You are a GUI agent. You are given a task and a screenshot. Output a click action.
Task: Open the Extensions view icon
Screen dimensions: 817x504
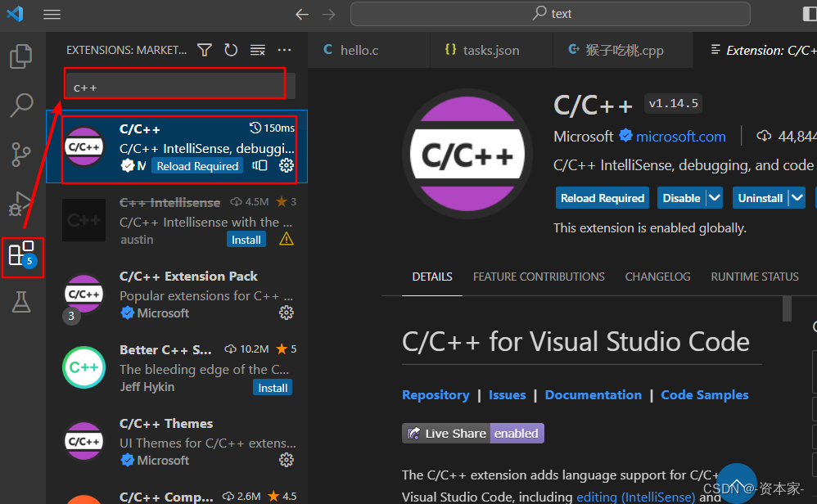tap(21, 254)
